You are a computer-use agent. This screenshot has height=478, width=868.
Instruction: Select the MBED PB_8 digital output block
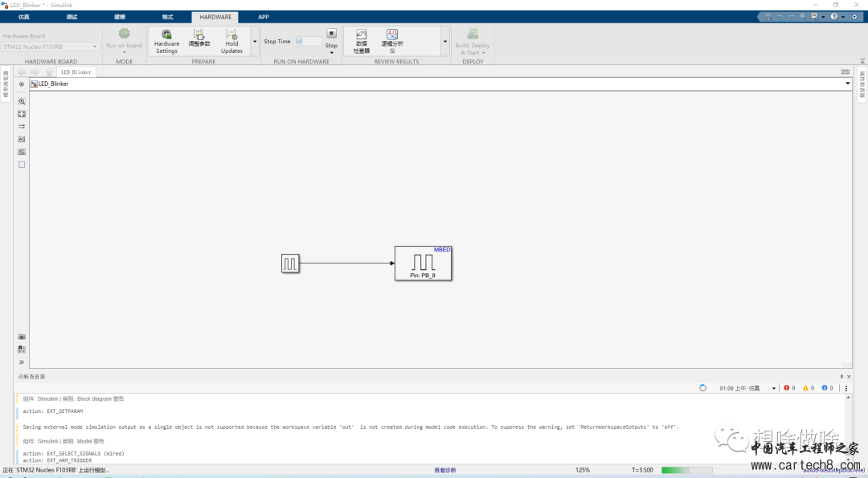coord(423,264)
